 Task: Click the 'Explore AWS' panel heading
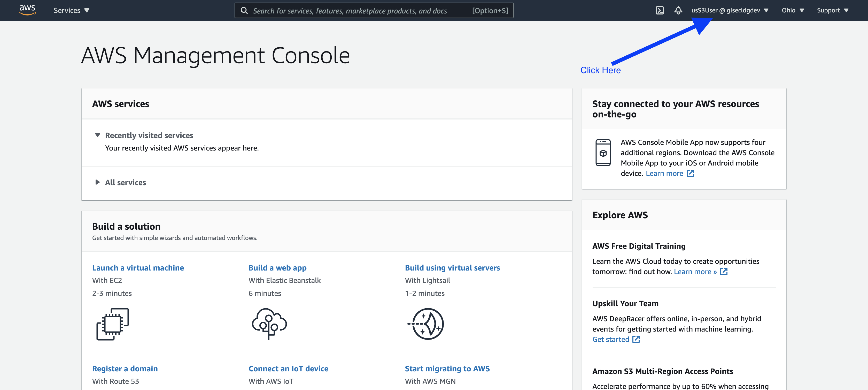tap(620, 215)
